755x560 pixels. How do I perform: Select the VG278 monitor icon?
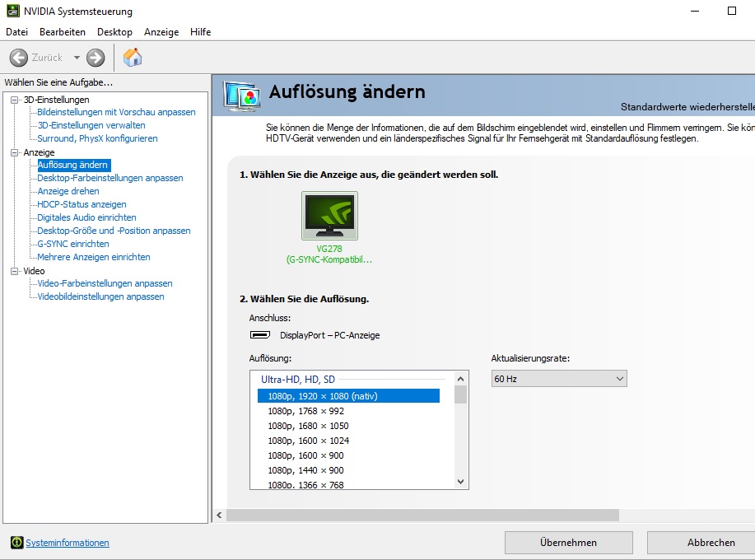click(x=329, y=216)
